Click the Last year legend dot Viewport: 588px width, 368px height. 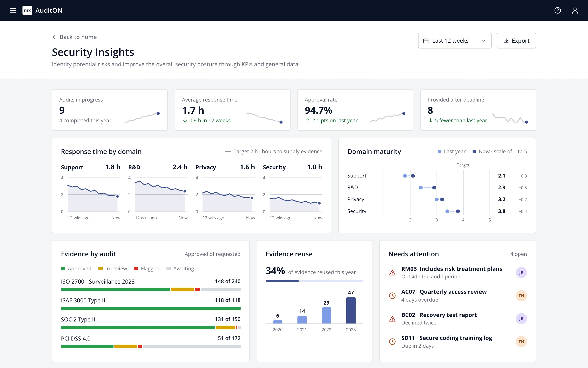[x=439, y=152]
